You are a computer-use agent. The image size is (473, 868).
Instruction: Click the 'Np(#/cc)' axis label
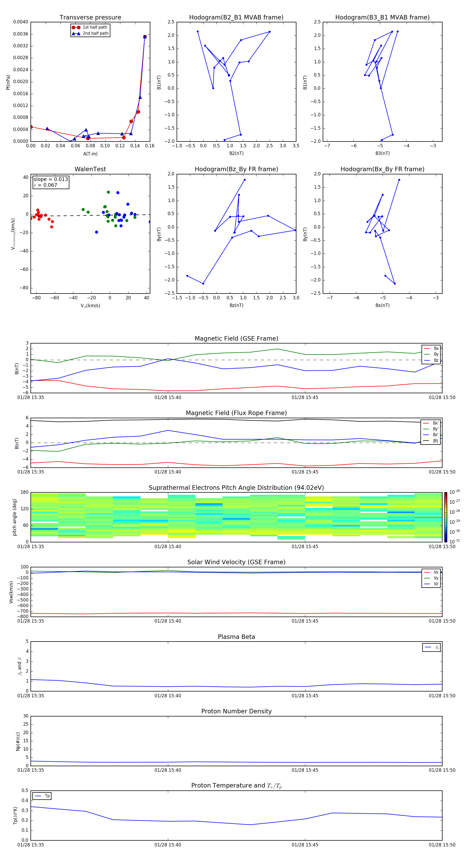point(18,741)
